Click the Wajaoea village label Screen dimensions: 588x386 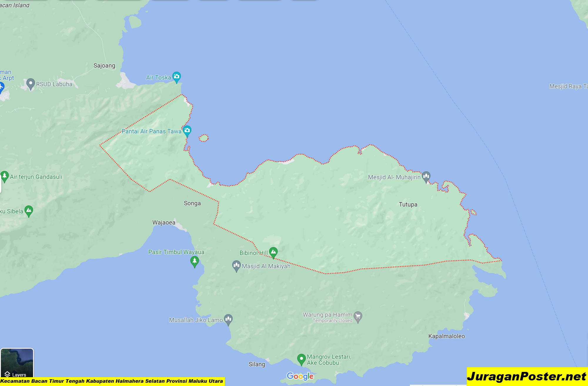click(x=164, y=222)
